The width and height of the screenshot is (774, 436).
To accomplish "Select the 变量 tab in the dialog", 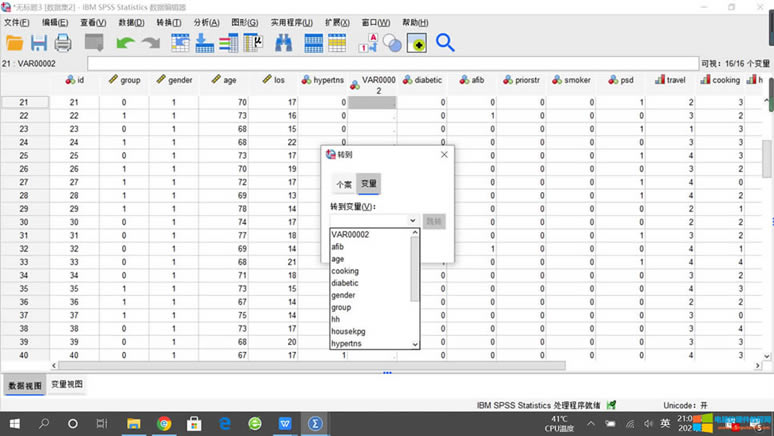I will click(369, 184).
